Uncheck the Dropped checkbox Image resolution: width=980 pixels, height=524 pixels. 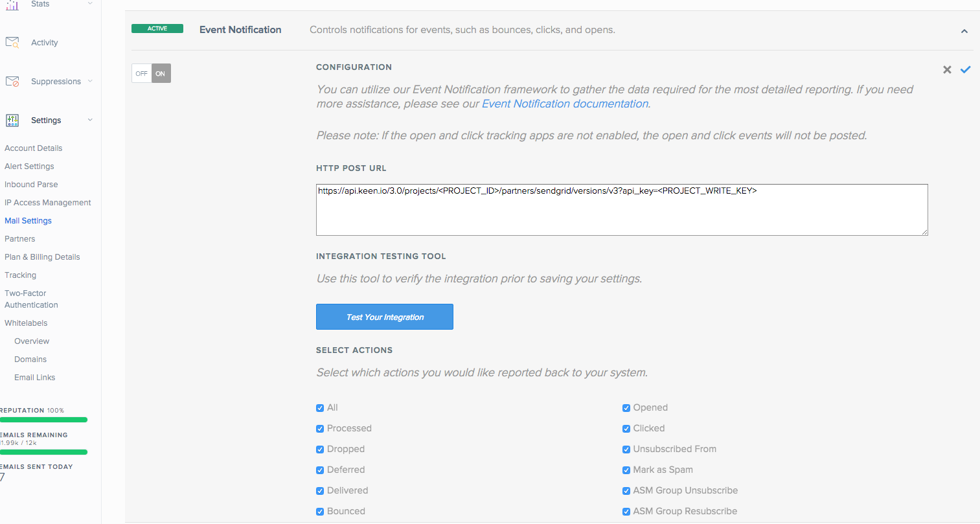(320, 450)
